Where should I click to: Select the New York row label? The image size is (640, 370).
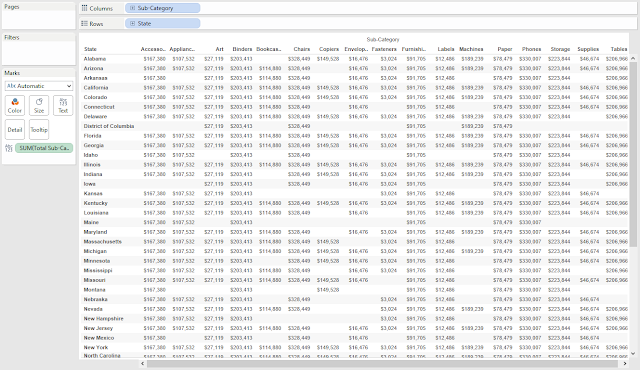click(x=96, y=348)
